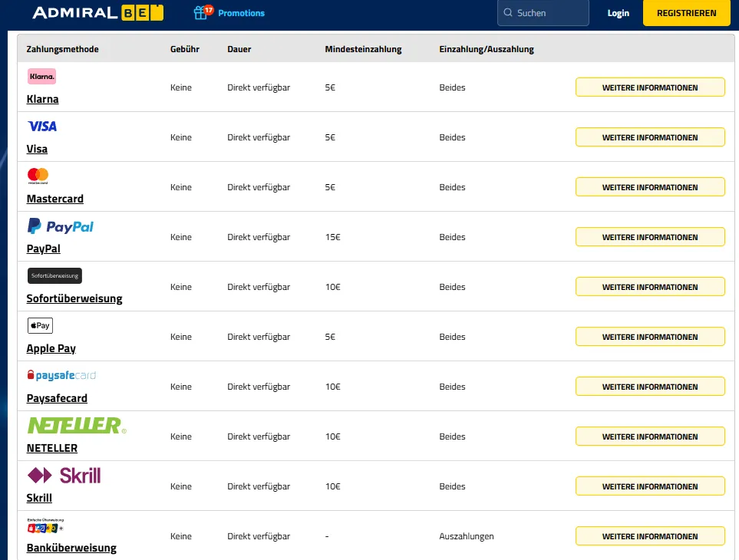The image size is (739, 560).
Task: Open Weitere Informationen for Klarna
Action: click(x=650, y=87)
